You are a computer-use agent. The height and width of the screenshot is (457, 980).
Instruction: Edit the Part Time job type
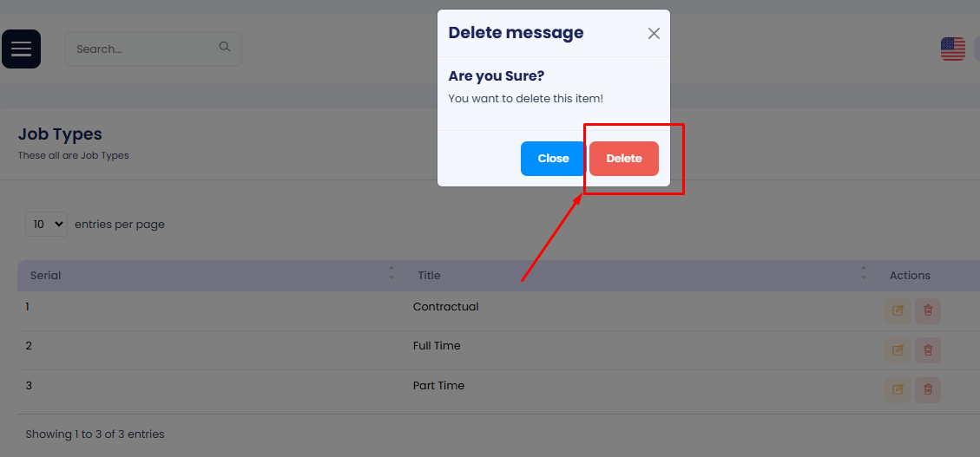click(x=898, y=390)
